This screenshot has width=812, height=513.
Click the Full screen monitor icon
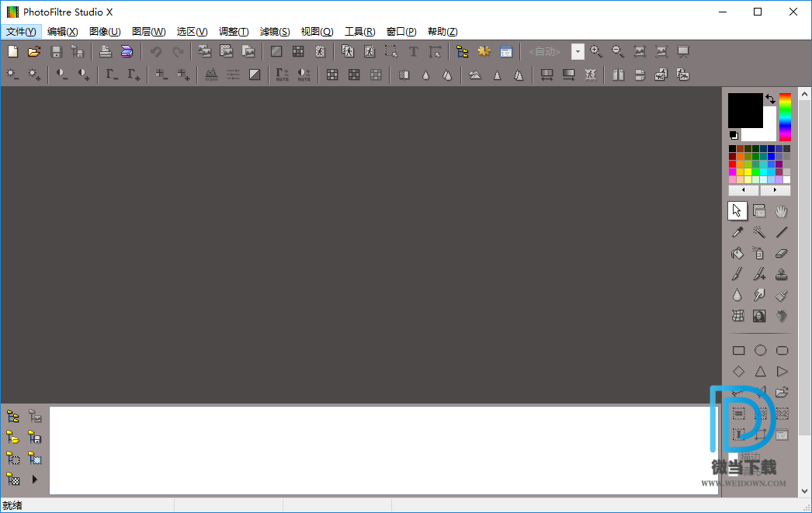[x=683, y=51]
